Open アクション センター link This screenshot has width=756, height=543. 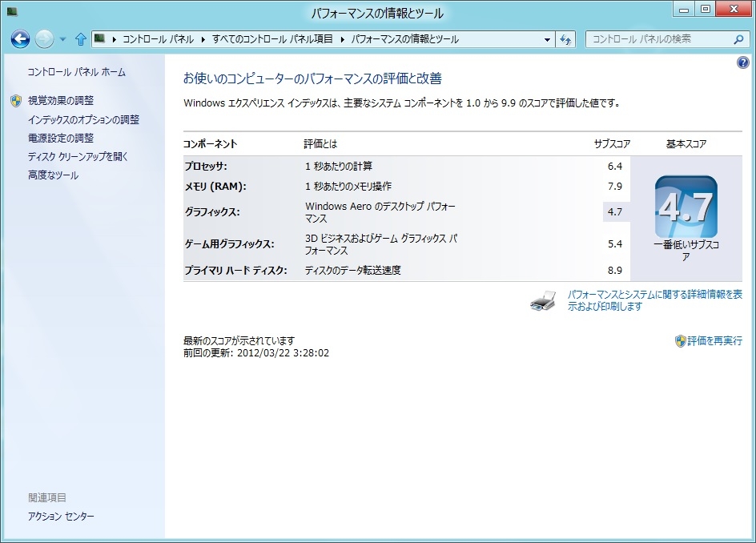point(61,516)
